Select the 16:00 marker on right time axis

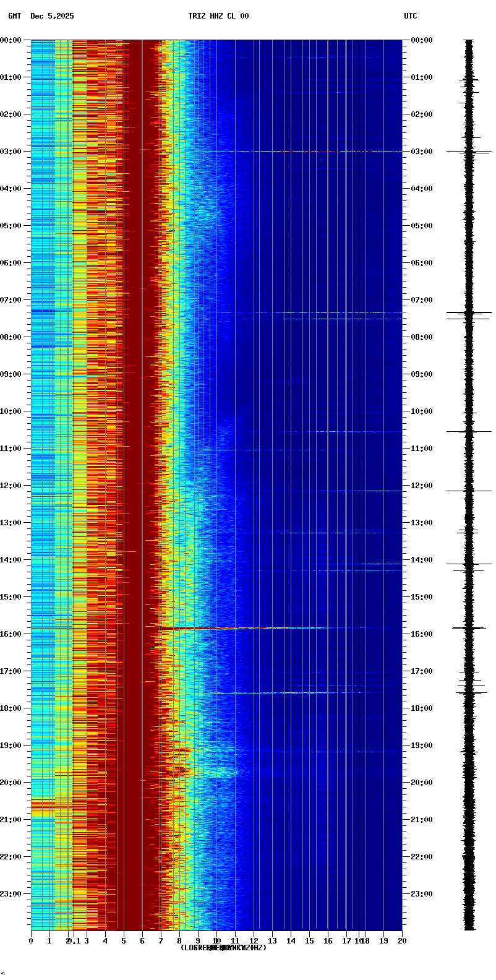(x=422, y=634)
